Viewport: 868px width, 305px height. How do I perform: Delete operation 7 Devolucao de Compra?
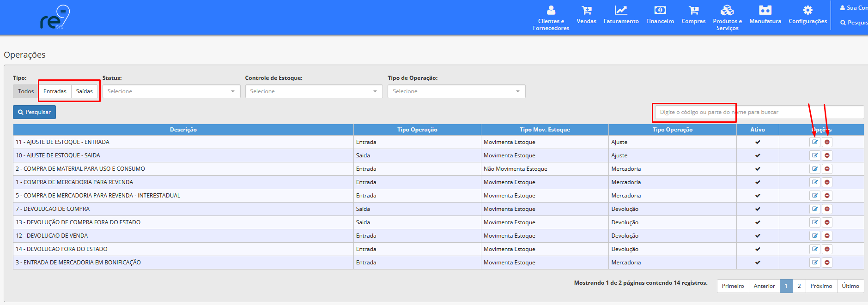pos(827,209)
